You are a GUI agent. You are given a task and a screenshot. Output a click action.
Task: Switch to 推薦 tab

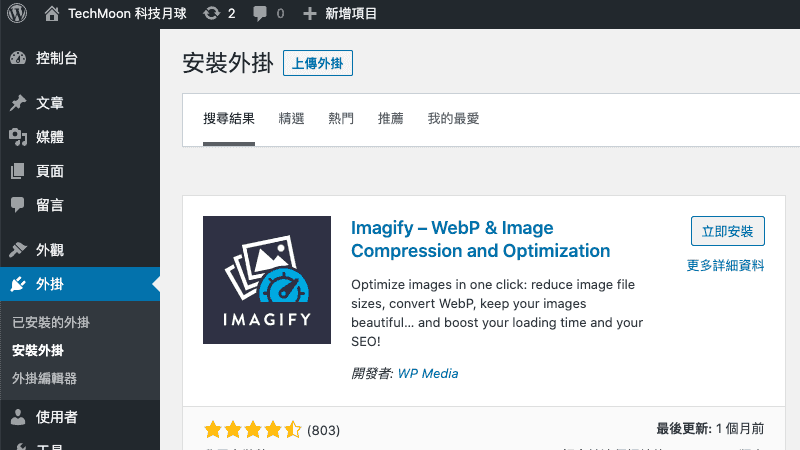pos(390,119)
